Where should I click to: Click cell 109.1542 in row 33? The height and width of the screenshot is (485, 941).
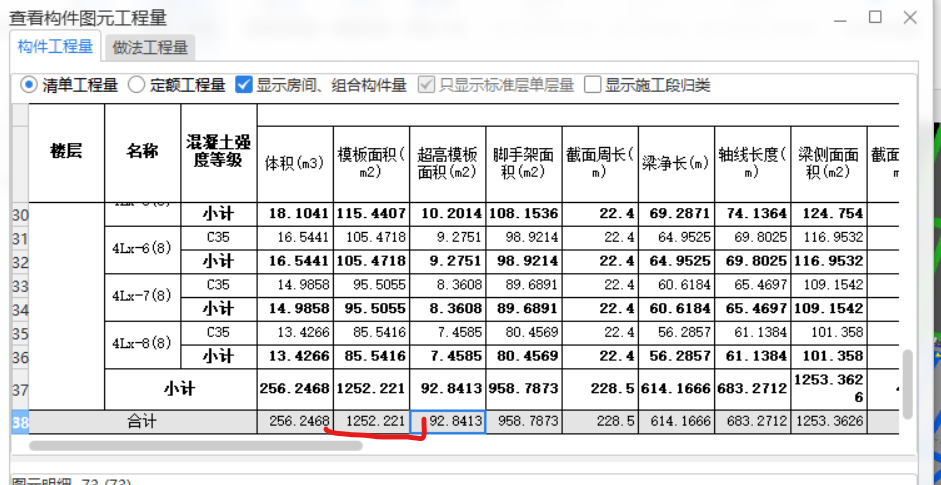tap(829, 286)
